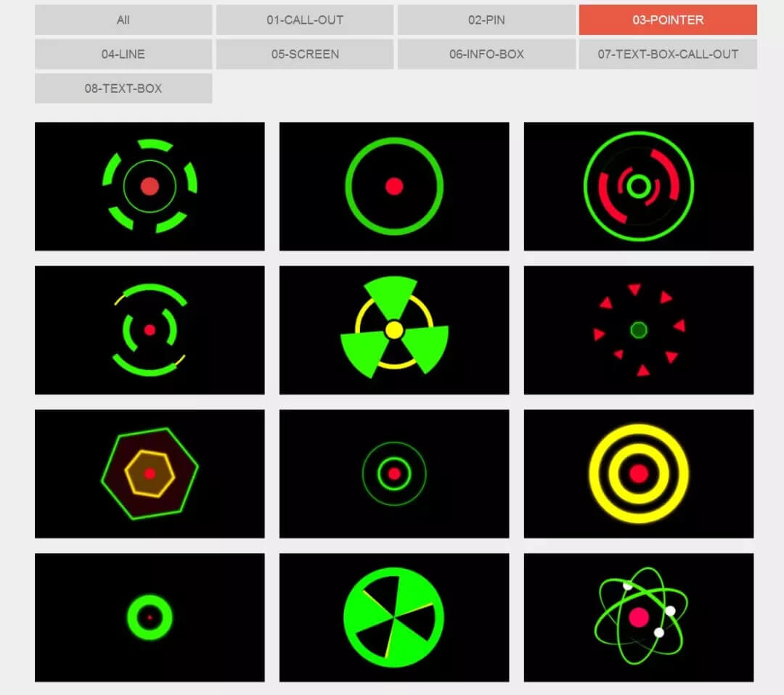This screenshot has height=695, width=784.
Task: Choose the hexagon pointer with orange center
Action: pos(150,474)
